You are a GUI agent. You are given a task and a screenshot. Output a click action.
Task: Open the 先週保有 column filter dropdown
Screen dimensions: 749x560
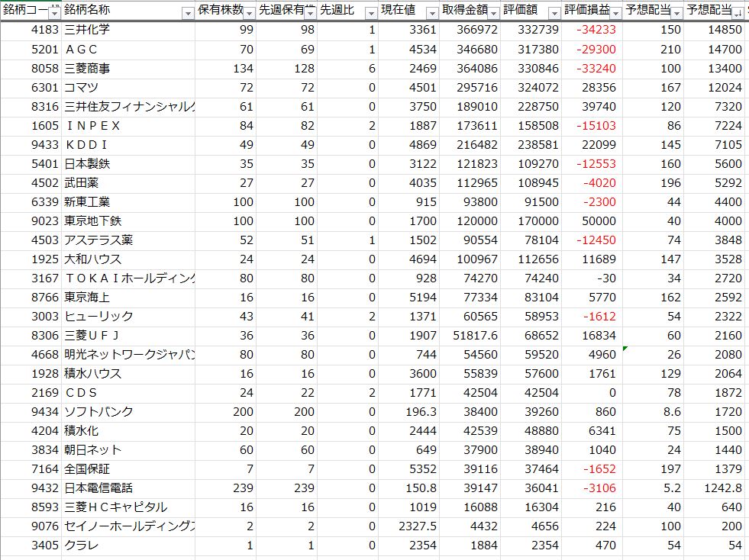tap(310, 13)
